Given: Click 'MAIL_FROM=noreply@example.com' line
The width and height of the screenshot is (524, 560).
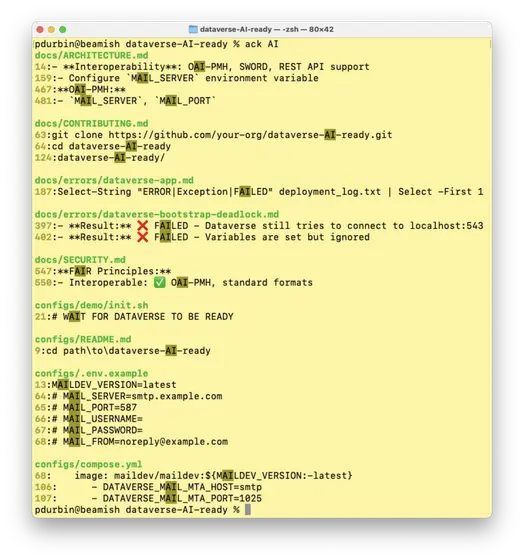Looking at the screenshot, I should pyautogui.click(x=131, y=442).
